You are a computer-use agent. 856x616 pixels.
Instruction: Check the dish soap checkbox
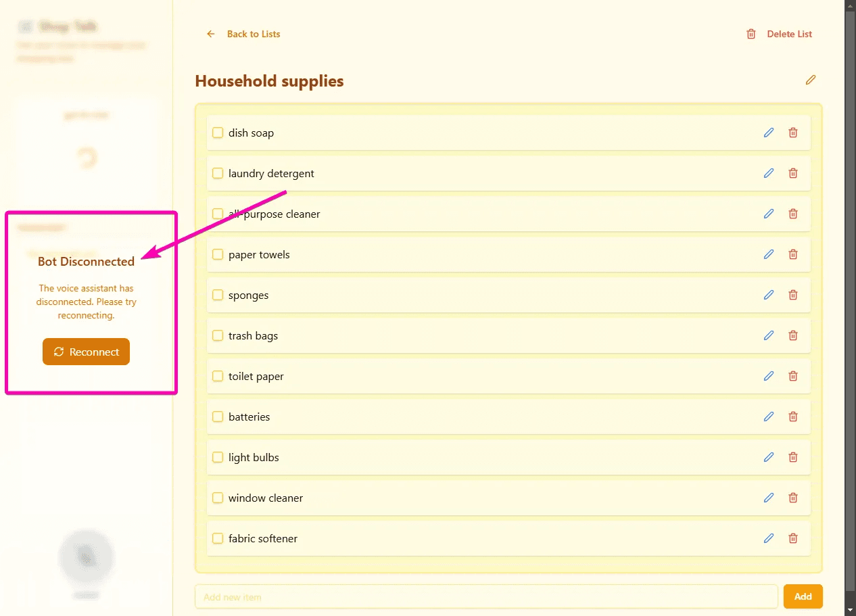click(218, 133)
